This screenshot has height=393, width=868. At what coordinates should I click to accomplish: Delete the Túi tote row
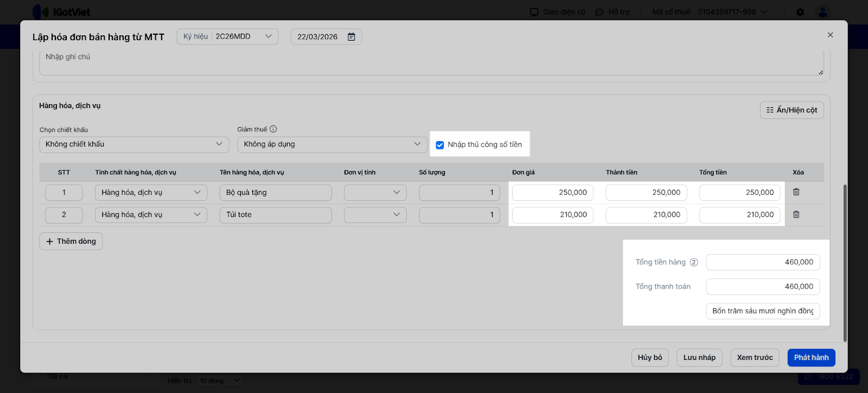pyautogui.click(x=796, y=214)
